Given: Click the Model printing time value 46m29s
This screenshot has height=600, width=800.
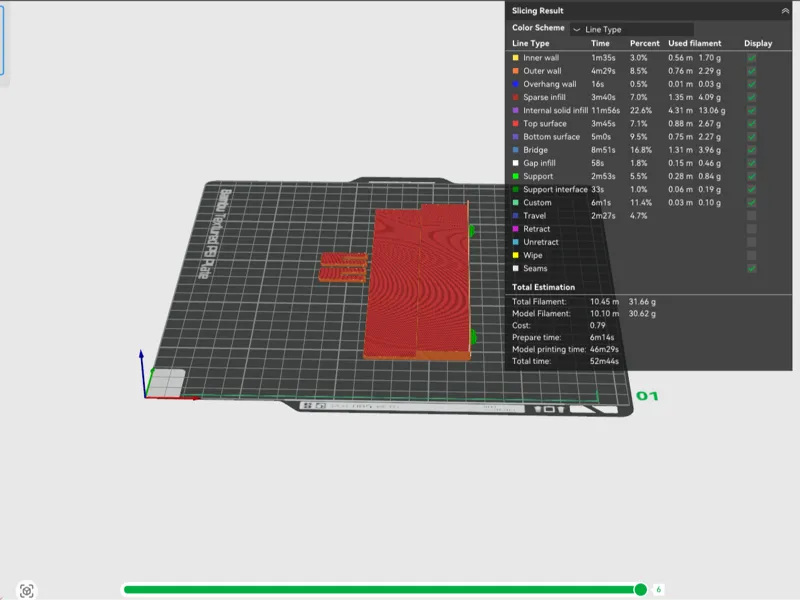Looking at the screenshot, I should pyautogui.click(x=604, y=349).
